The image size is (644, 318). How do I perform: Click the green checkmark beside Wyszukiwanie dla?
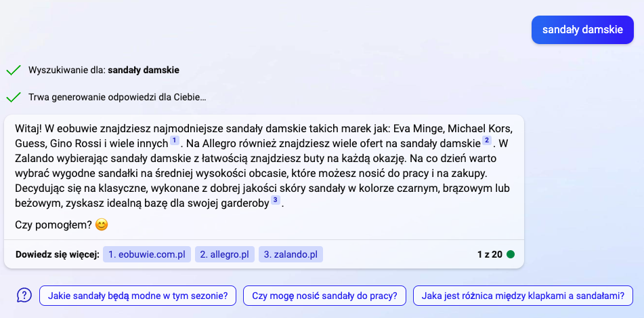coord(13,70)
